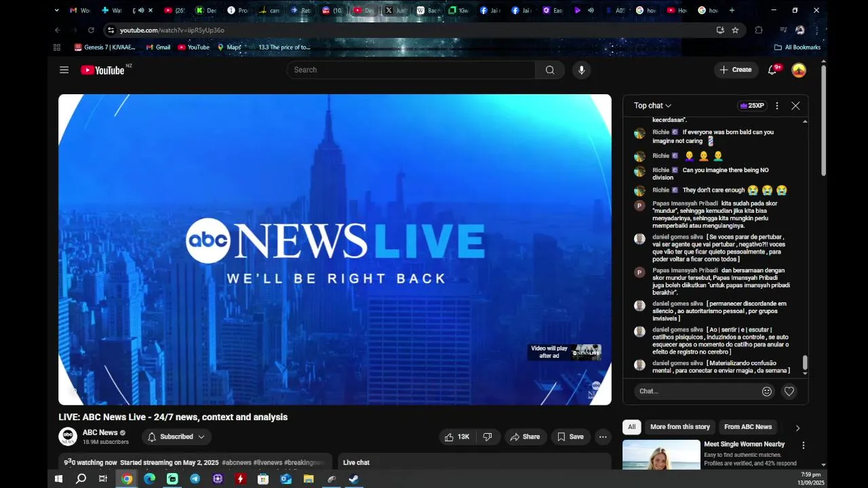Open new browser tab
This screenshot has width=868, height=488.
(732, 10)
